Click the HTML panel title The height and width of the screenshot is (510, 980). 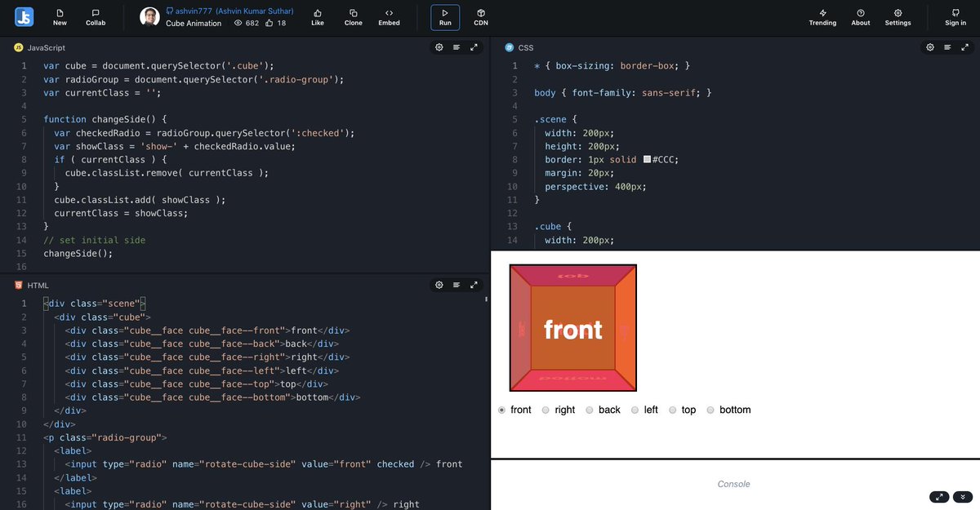38,286
